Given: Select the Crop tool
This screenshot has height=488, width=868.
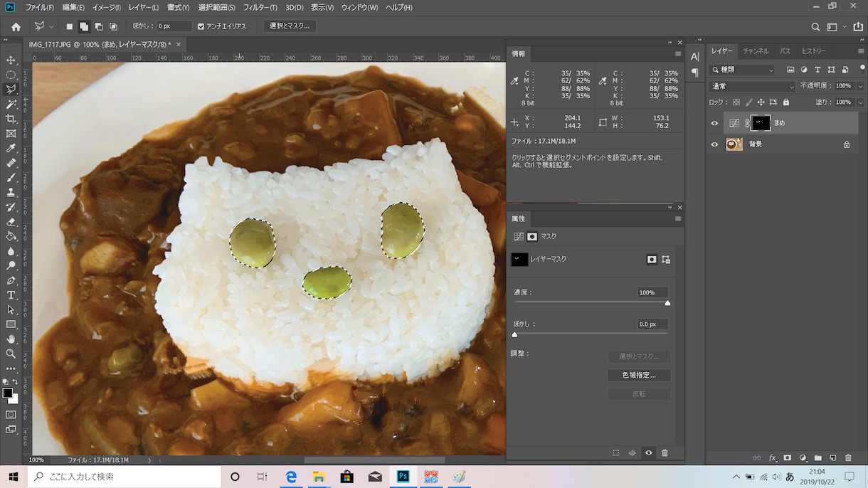Looking at the screenshot, I should (x=11, y=119).
